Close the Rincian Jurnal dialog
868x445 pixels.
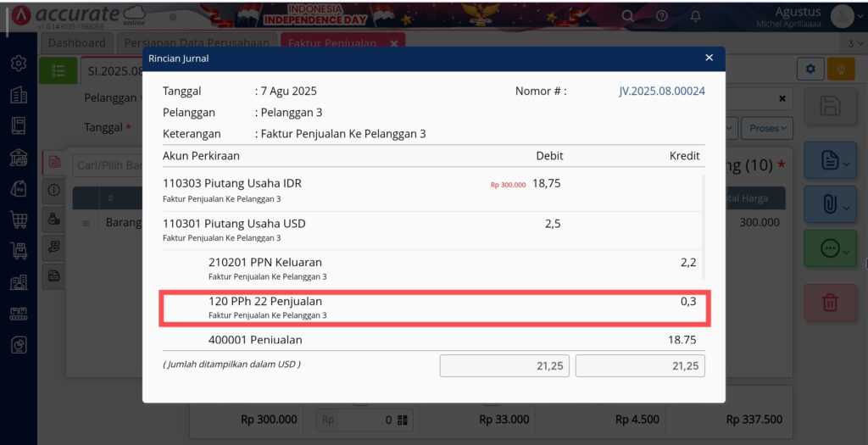tap(709, 58)
